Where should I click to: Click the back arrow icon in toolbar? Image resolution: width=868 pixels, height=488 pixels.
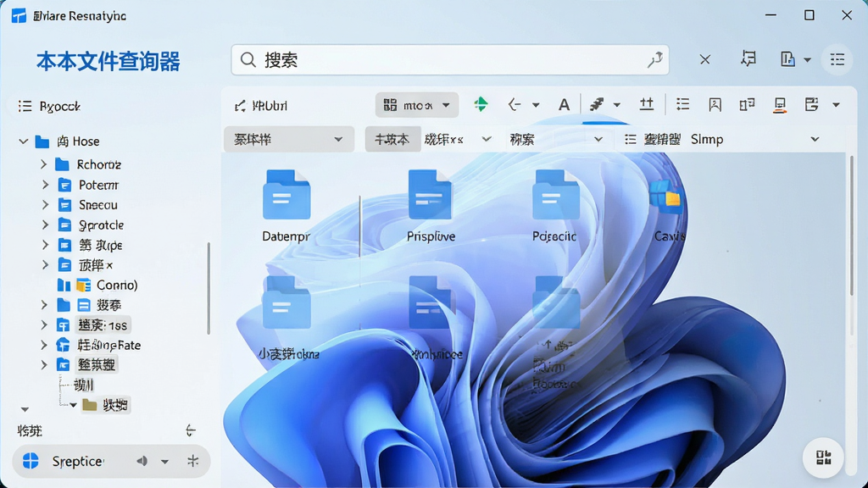(515, 104)
